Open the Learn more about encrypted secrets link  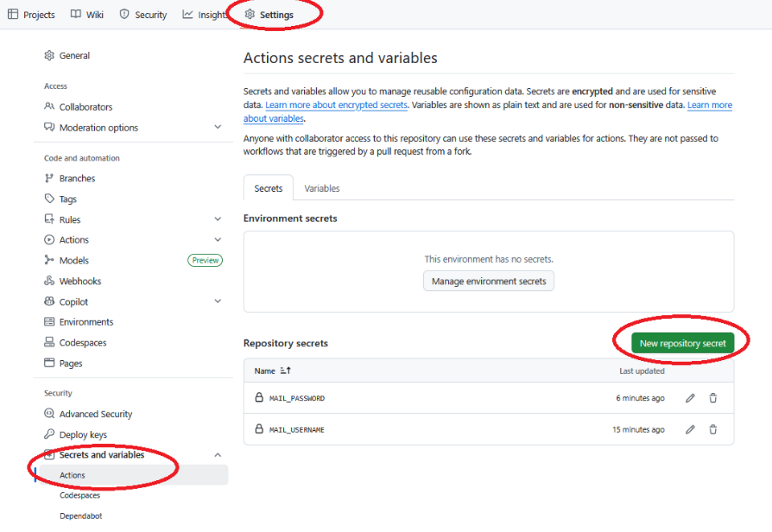click(336, 105)
